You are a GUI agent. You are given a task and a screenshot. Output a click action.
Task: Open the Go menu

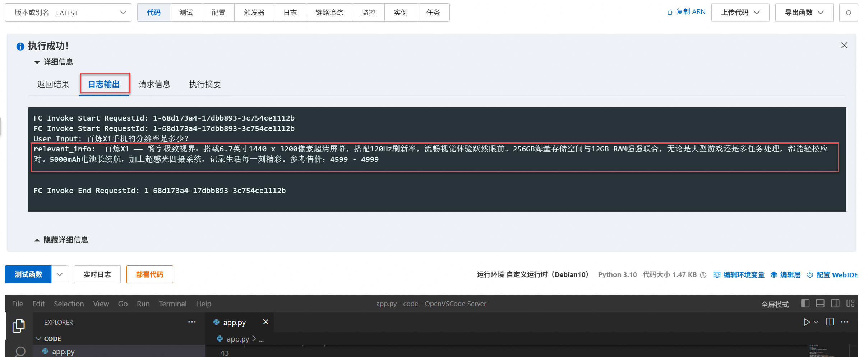(123, 304)
